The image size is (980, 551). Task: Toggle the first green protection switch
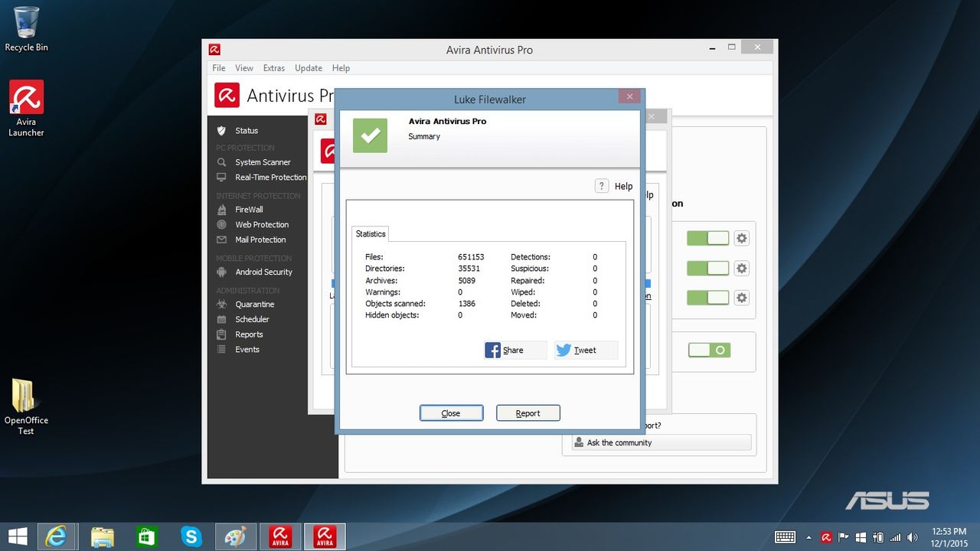pos(708,238)
